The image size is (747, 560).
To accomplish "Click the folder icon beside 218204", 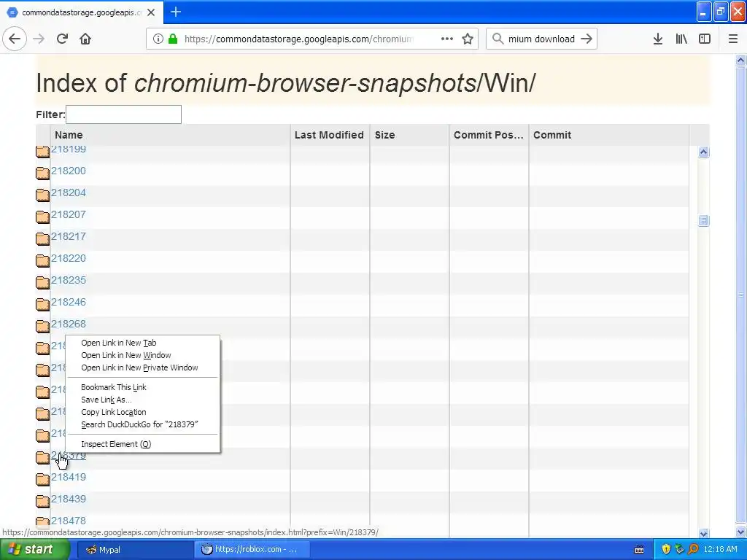I will [42, 195].
